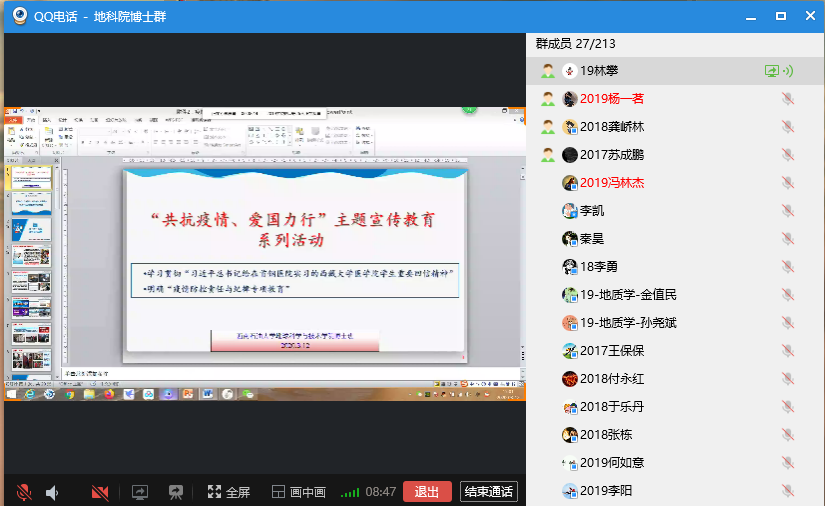This screenshot has height=506, width=825.
Task: Unmute the microphone in the call toolbar
Action: point(24,492)
